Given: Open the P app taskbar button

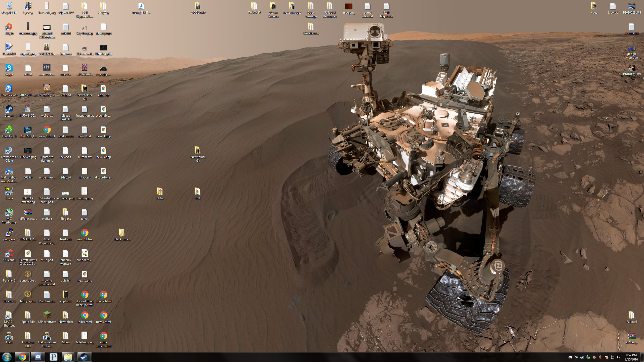Looking at the screenshot, I should pyautogui.click(x=53, y=357).
